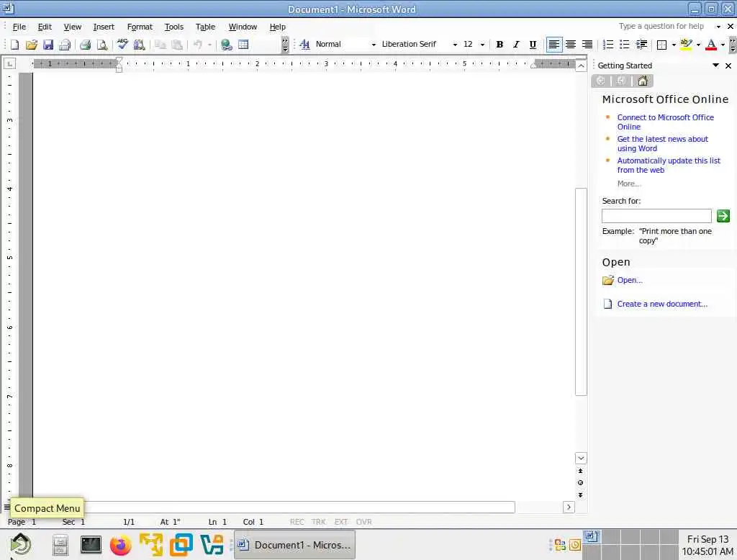Click Automatically update this list link

tap(669, 166)
